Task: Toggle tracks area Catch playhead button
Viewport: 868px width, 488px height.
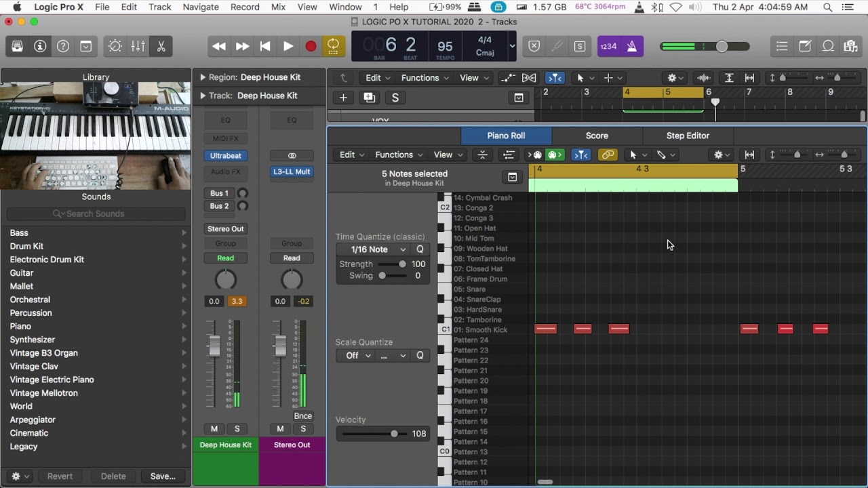Action: [x=555, y=78]
